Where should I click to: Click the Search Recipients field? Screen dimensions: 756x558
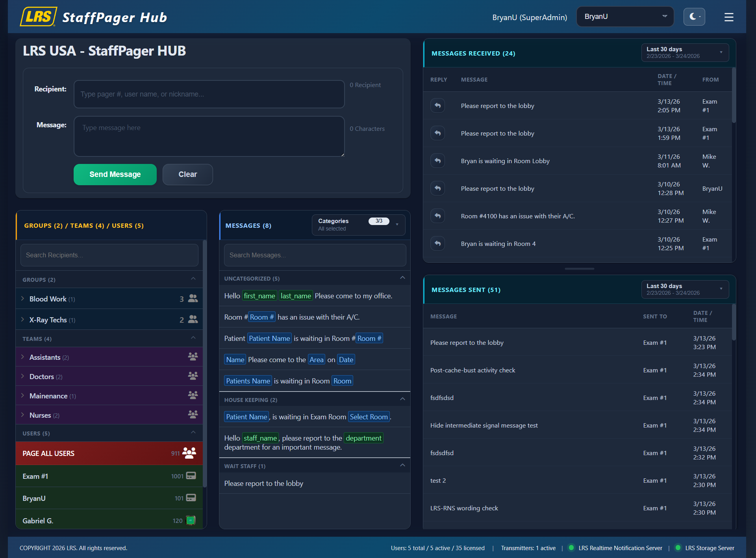[x=109, y=255]
